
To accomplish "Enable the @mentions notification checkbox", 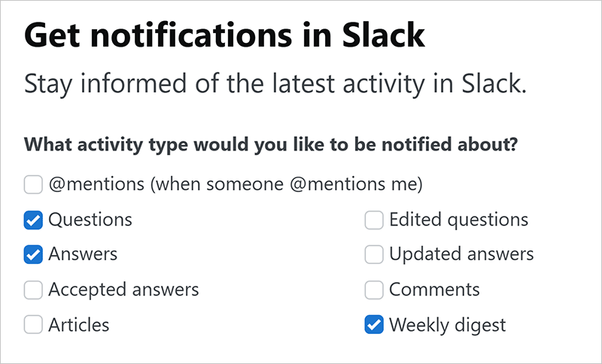I will point(33,184).
